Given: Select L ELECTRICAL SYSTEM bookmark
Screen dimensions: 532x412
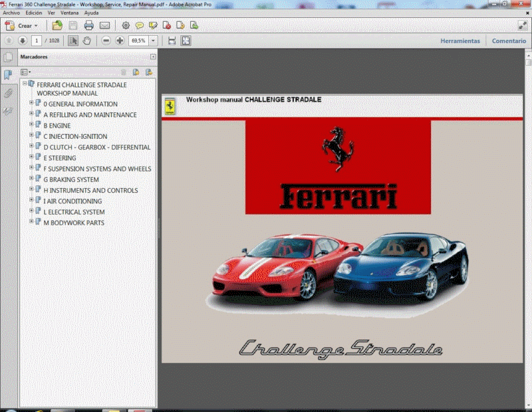Looking at the screenshot, I should coord(74,212).
